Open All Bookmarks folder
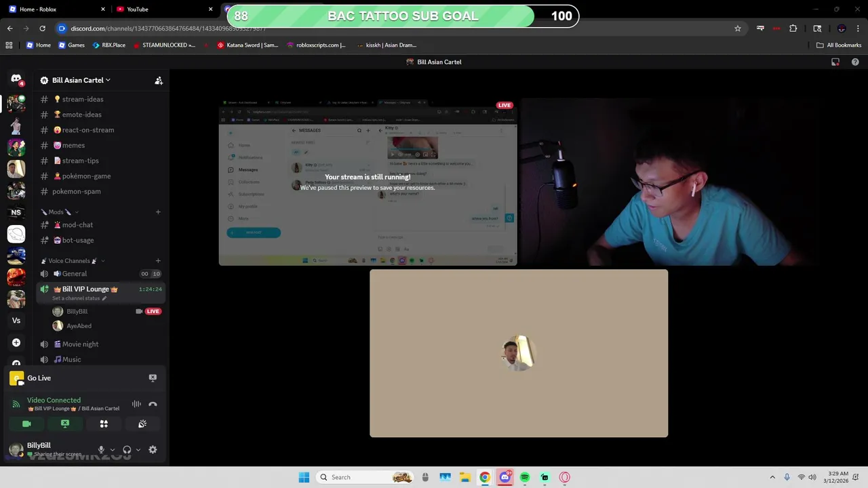Viewport: 868px width, 488px height. tap(839, 45)
